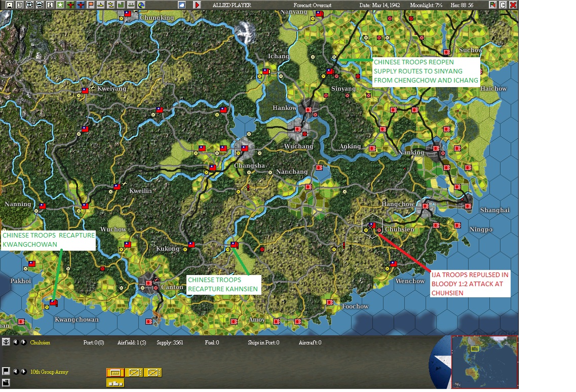
Task: Click the 'Airfield: 1 (5)' value
Action: (x=132, y=342)
